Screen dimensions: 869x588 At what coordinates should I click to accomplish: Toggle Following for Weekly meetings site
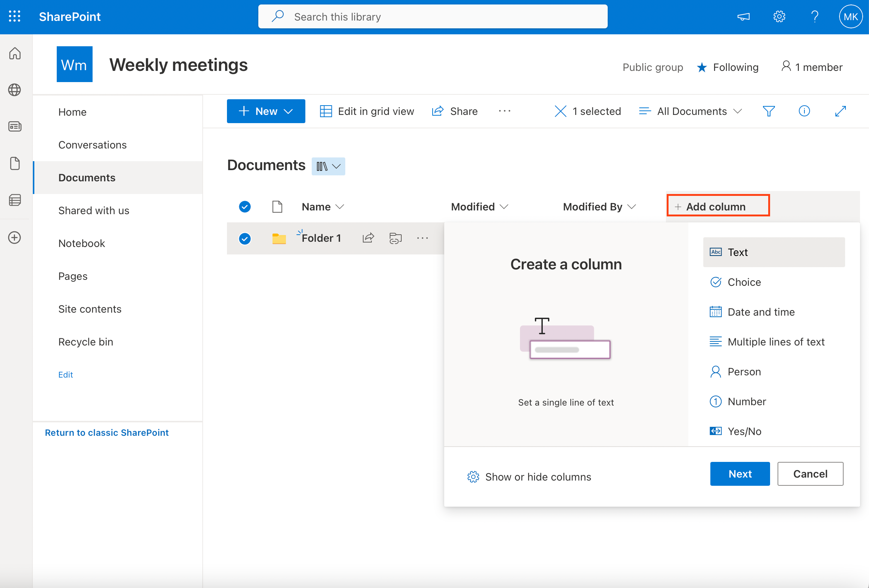(728, 67)
